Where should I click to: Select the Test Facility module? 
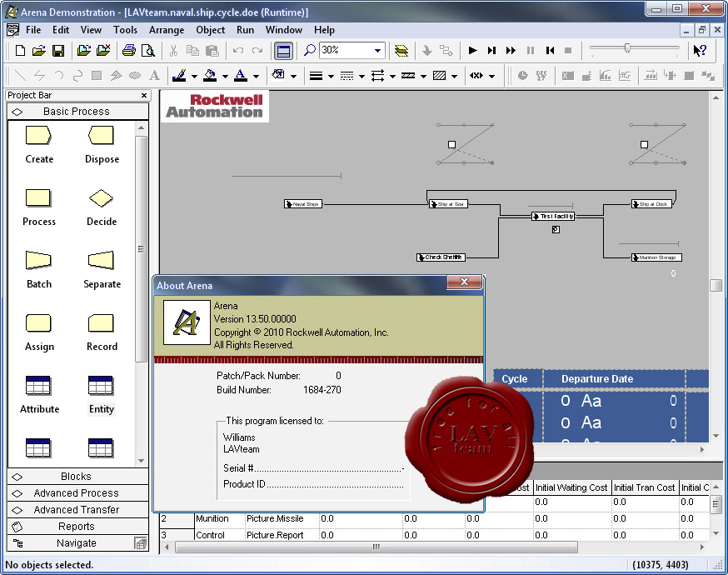(553, 216)
